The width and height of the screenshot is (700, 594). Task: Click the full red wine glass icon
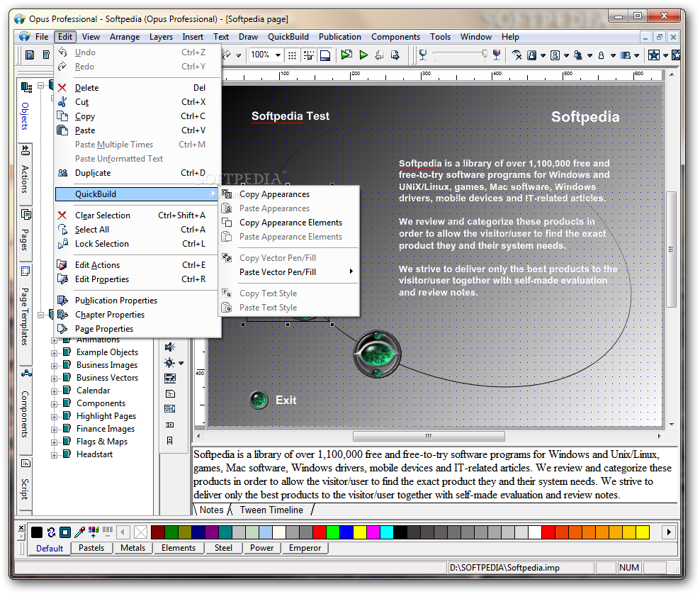pos(497,55)
